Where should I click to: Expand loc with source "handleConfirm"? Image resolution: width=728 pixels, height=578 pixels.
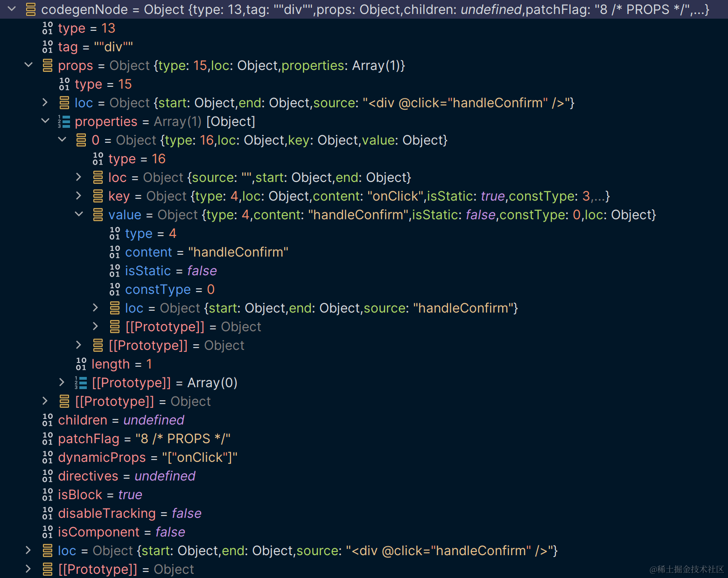96,307
